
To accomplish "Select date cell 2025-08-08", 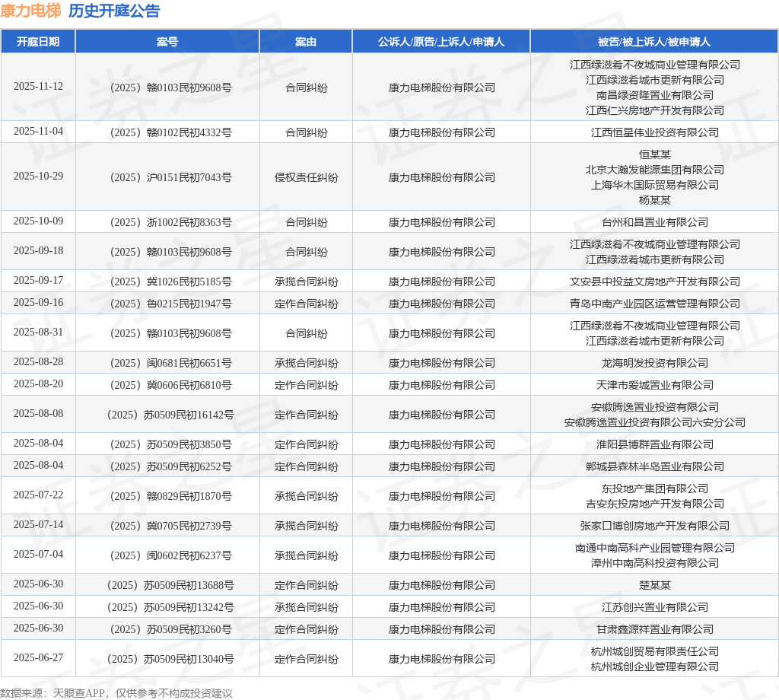I will tap(38, 414).
